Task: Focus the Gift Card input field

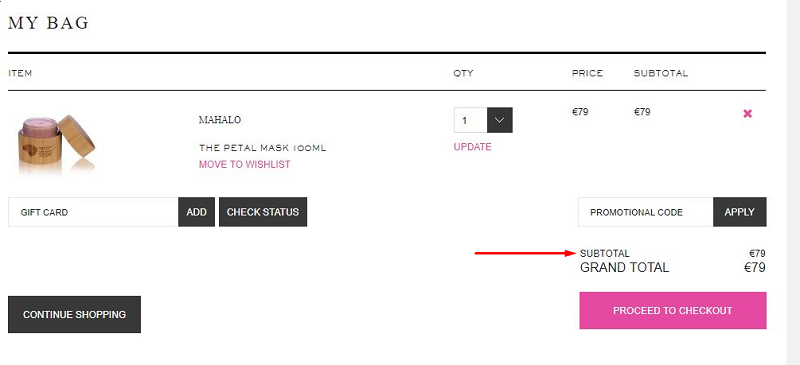Action: point(93,212)
